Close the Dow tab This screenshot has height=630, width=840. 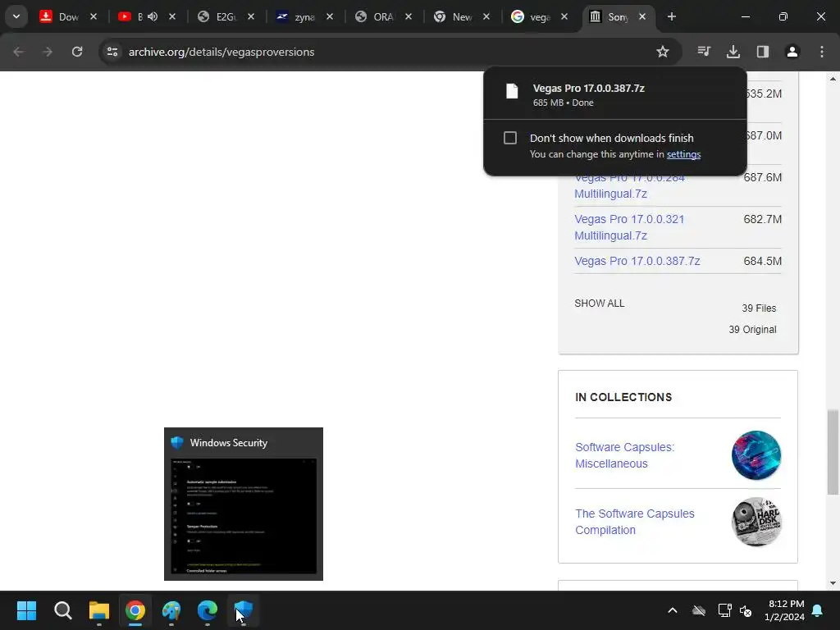94,16
